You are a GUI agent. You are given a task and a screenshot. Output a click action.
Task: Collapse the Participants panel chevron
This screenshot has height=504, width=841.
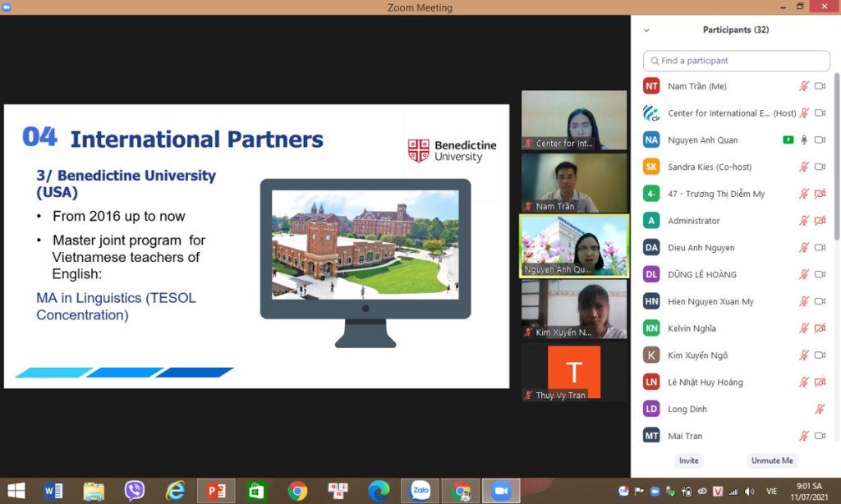[646, 30]
